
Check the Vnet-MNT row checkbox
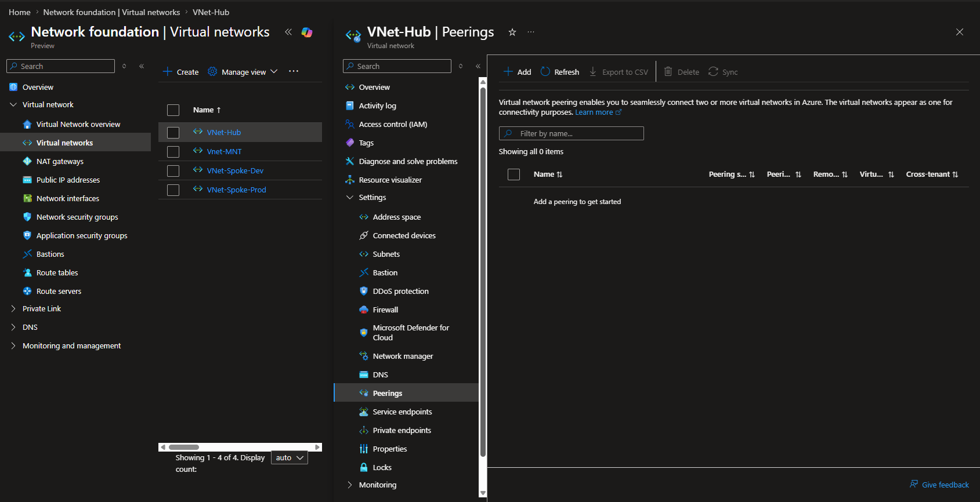click(173, 152)
